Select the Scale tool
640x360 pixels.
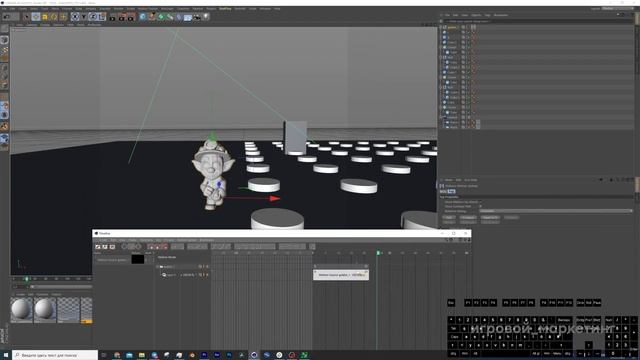[x=45, y=17]
